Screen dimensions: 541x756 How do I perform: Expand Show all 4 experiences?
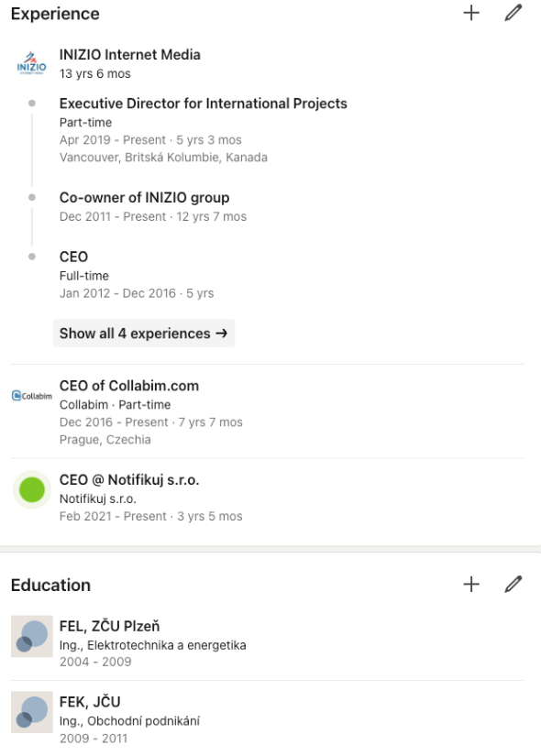[x=144, y=334]
